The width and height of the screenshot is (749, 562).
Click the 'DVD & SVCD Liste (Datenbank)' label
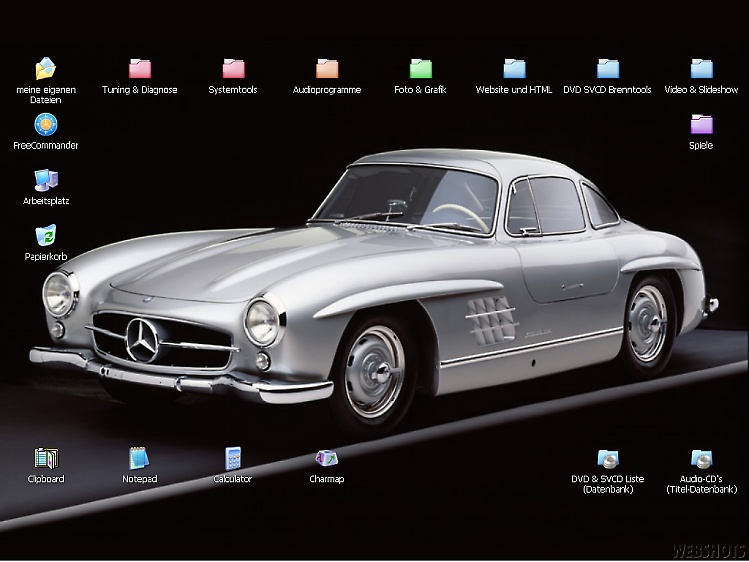[608, 484]
